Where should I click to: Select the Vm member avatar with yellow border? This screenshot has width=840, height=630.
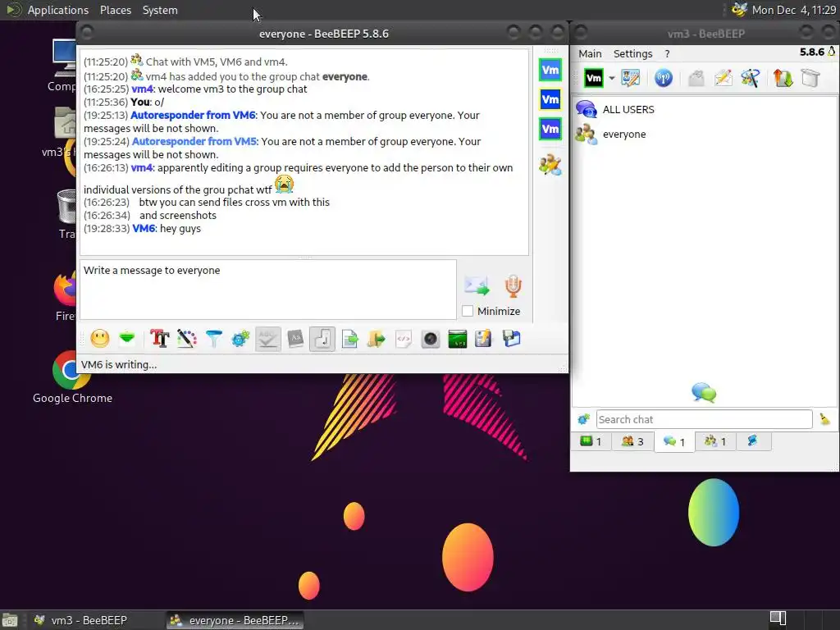pyautogui.click(x=550, y=99)
